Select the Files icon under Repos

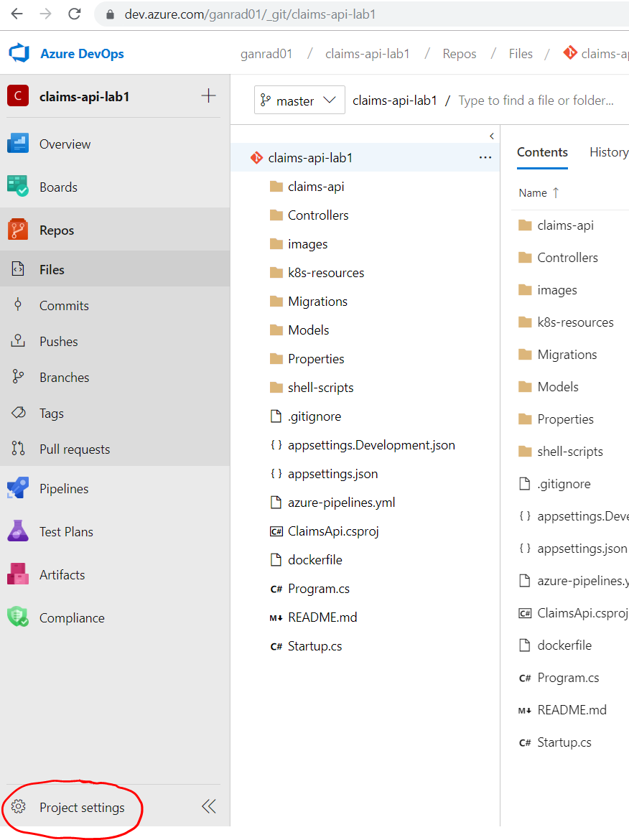[18, 269]
